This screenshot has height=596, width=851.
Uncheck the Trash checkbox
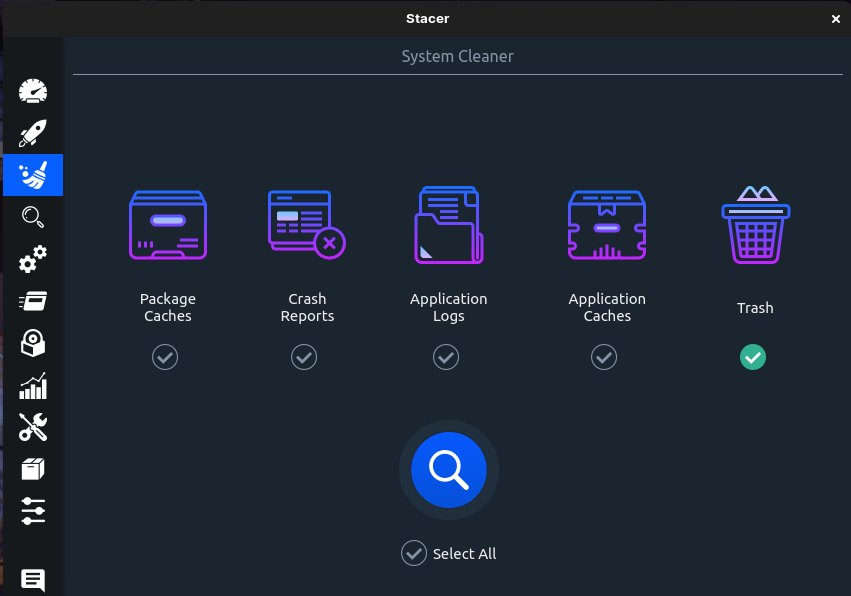pyautogui.click(x=753, y=357)
